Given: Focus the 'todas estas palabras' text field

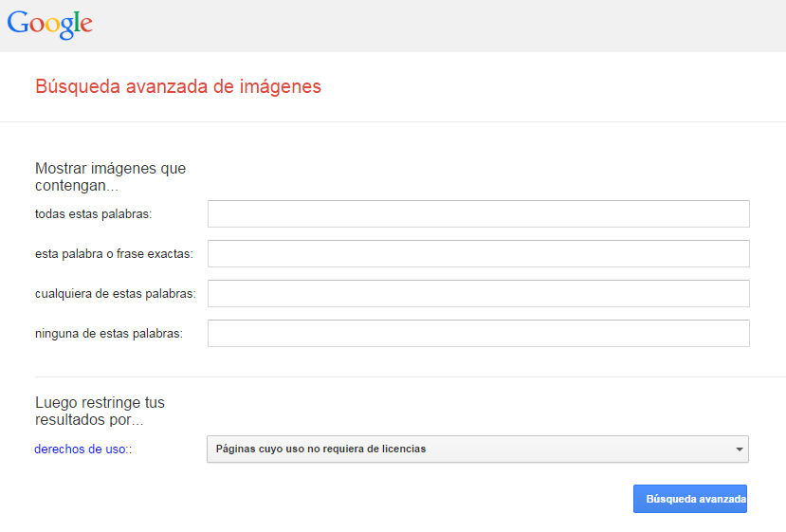Looking at the screenshot, I should click(479, 213).
